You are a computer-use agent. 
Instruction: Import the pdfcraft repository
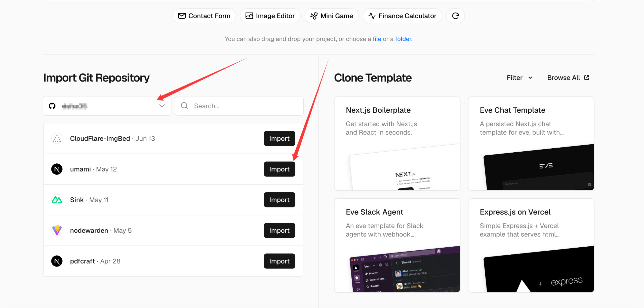pos(279,261)
